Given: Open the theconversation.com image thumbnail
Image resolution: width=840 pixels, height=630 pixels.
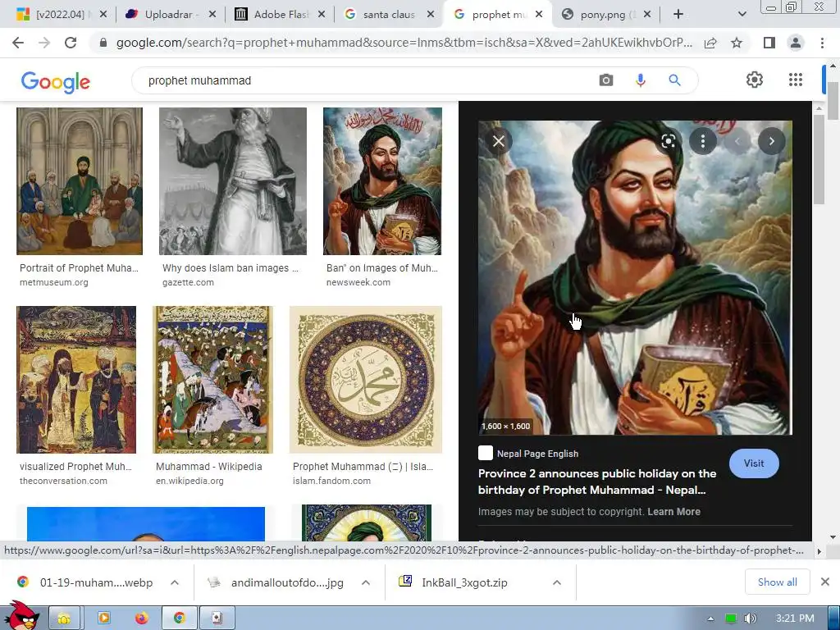Looking at the screenshot, I should pyautogui.click(x=76, y=380).
